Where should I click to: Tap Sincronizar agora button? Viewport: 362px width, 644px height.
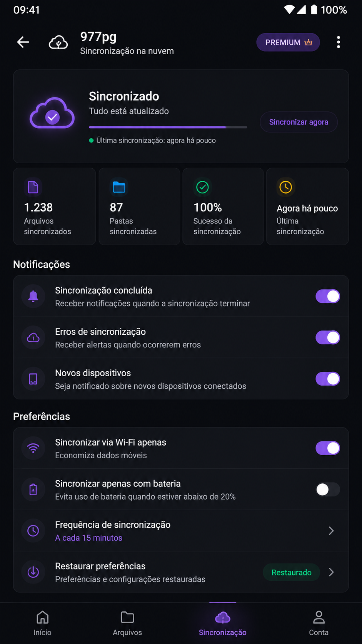click(299, 122)
